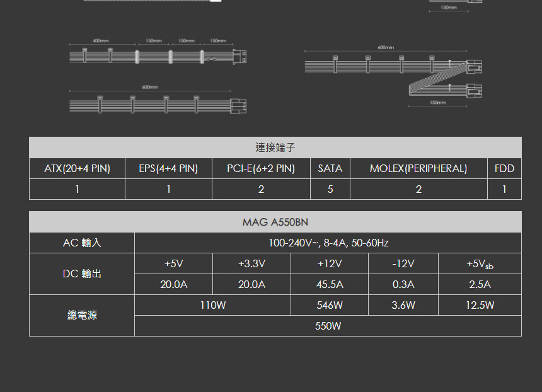Click the 110W combined power value
Viewport: 542px width, 392px height.
click(x=213, y=305)
